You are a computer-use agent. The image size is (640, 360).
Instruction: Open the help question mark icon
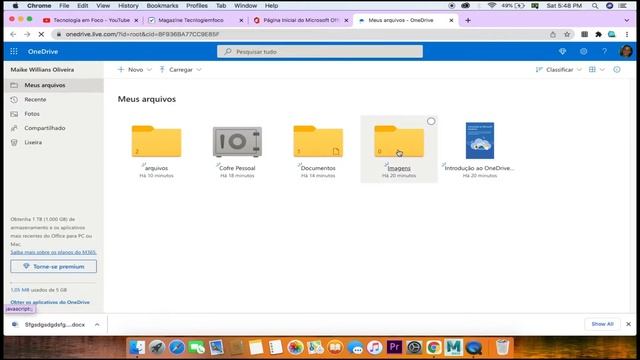point(604,51)
